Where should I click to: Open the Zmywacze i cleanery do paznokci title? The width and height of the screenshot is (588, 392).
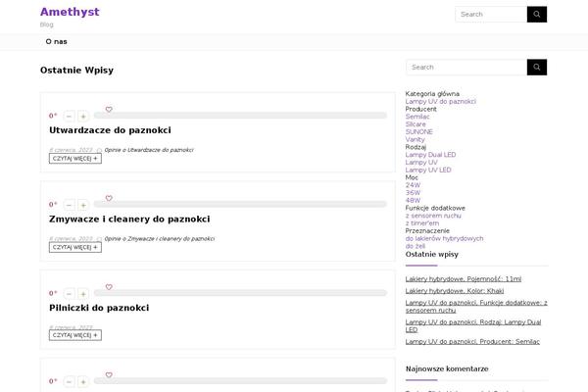coord(129,220)
